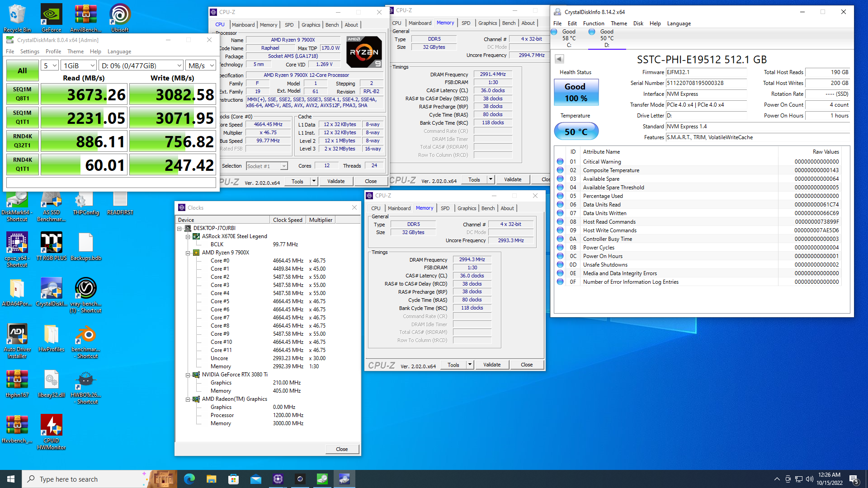This screenshot has width=868, height=488.
Task: Select the Power On Hours attribute row
Action: point(698,256)
